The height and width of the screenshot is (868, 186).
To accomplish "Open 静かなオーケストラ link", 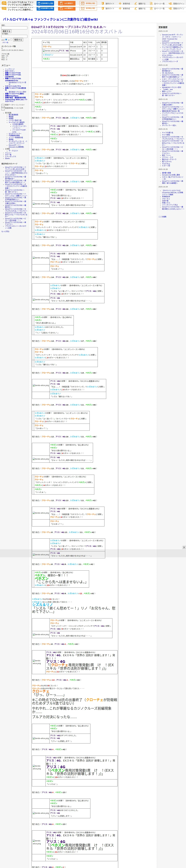I will click(169, 159).
